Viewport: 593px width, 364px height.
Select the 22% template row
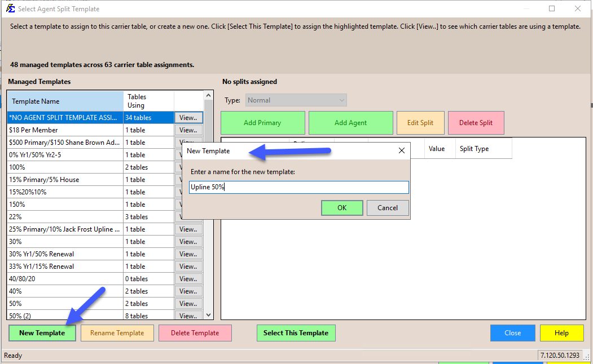(x=65, y=217)
